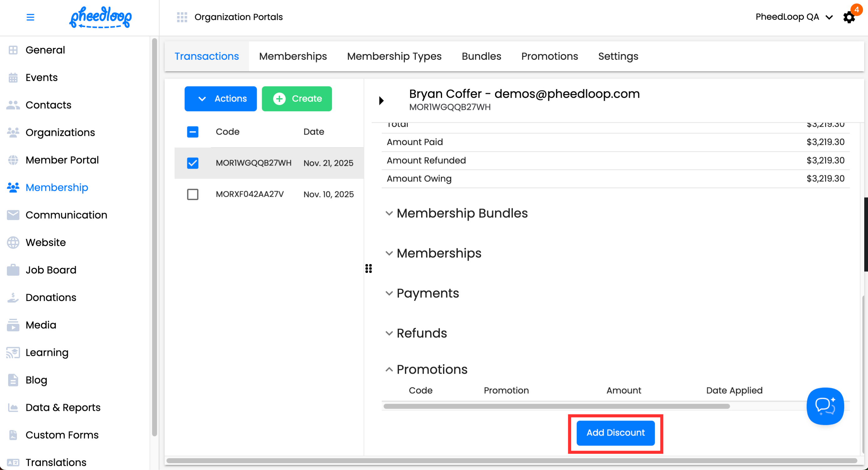Check the MORXF042AA27V row checkbox
Viewport: 868px width, 470px height.
pos(193,195)
